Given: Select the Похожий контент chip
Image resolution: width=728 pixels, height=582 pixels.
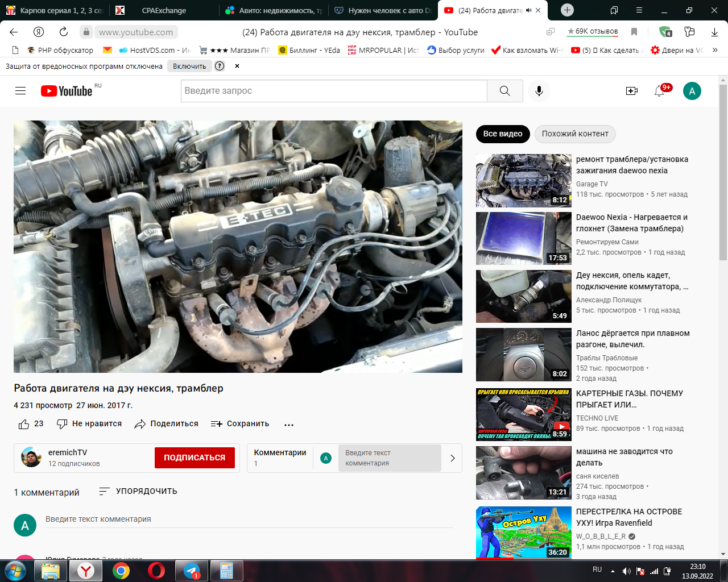Looking at the screenshot, I should click(575, 134).
